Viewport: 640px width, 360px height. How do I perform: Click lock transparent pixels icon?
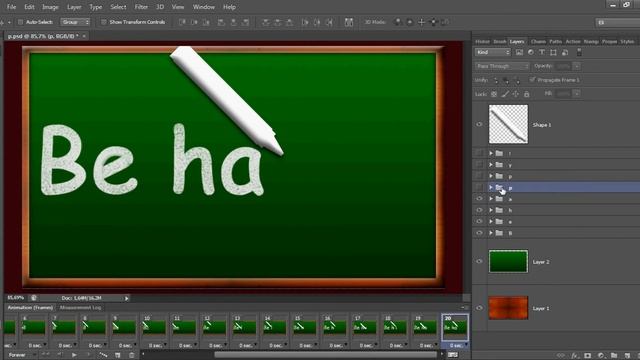click(x=494, y=94)
